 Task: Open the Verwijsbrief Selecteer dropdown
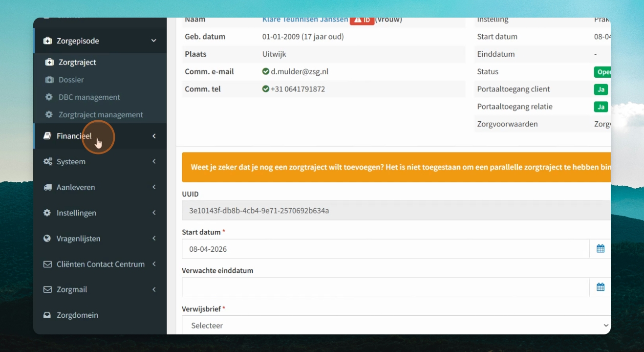coord(396,325)
